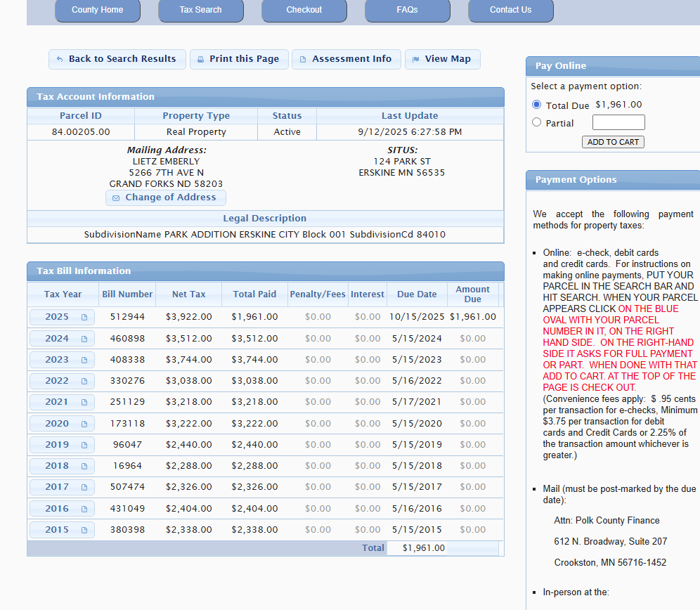The image size is (700, 610).
Task: Click the document icon beside Assessment Info
Action: point(303,60)
